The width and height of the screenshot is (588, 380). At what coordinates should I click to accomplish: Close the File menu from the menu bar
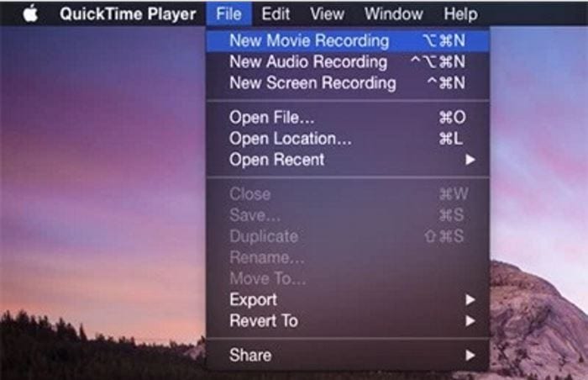[228, 14]
